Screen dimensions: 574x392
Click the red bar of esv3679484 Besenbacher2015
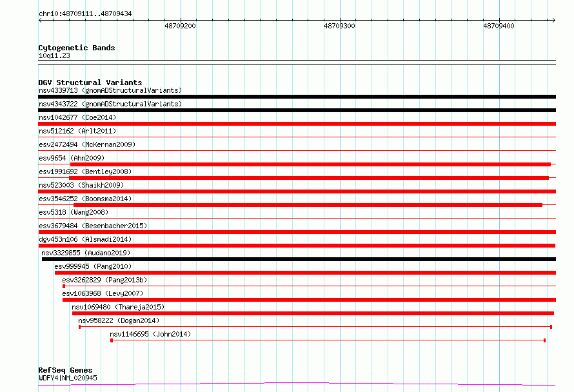[x=297, y=232]
